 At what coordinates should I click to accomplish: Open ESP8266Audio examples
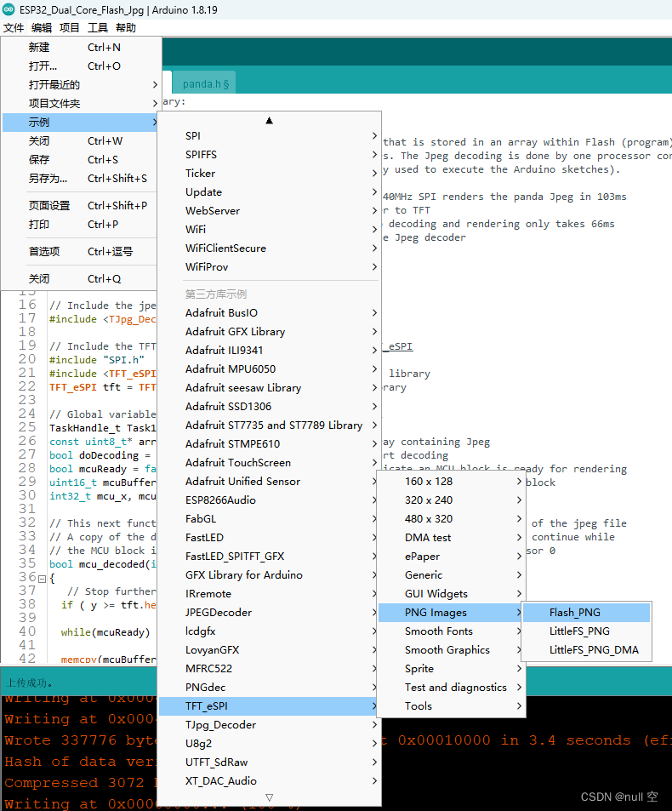(270, 500)
